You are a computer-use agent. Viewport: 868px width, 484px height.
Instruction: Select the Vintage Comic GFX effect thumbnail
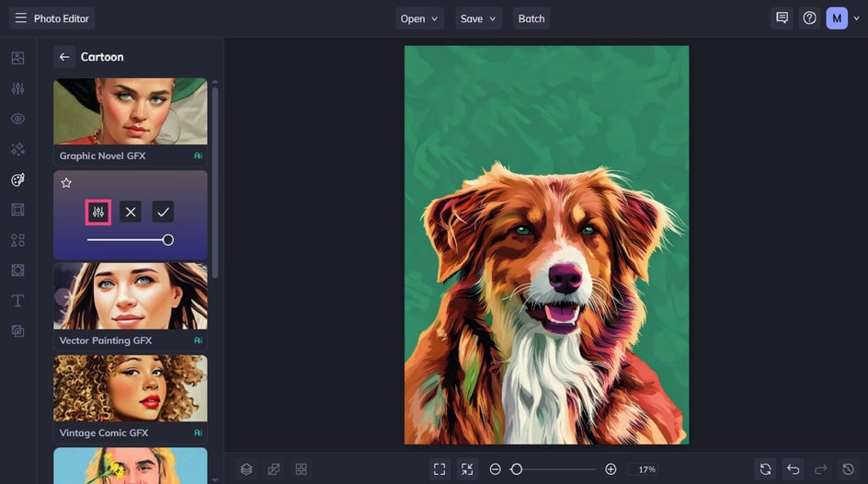[131, 388]
